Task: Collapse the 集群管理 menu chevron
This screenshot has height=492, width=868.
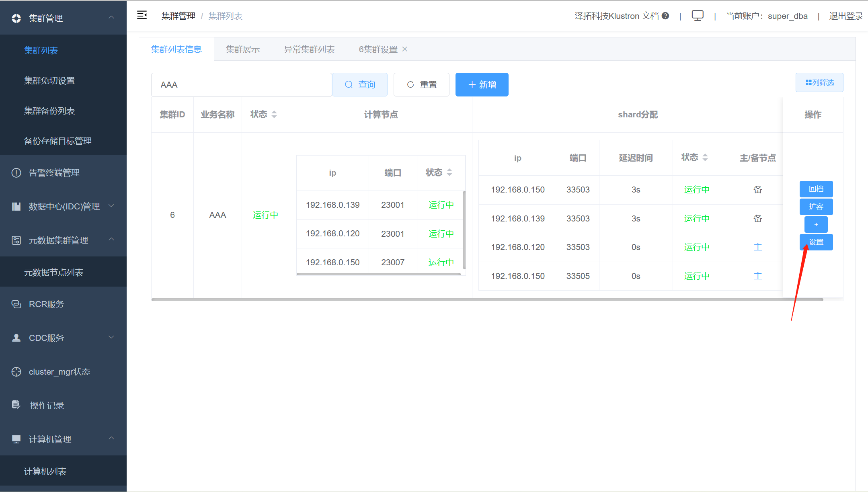Action: tap(111, 18)
